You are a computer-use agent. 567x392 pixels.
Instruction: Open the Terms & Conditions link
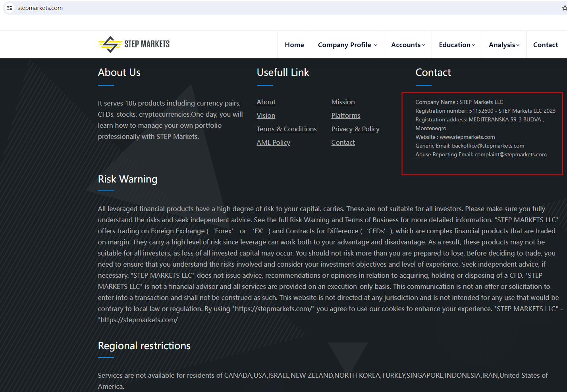coord(287,129)
